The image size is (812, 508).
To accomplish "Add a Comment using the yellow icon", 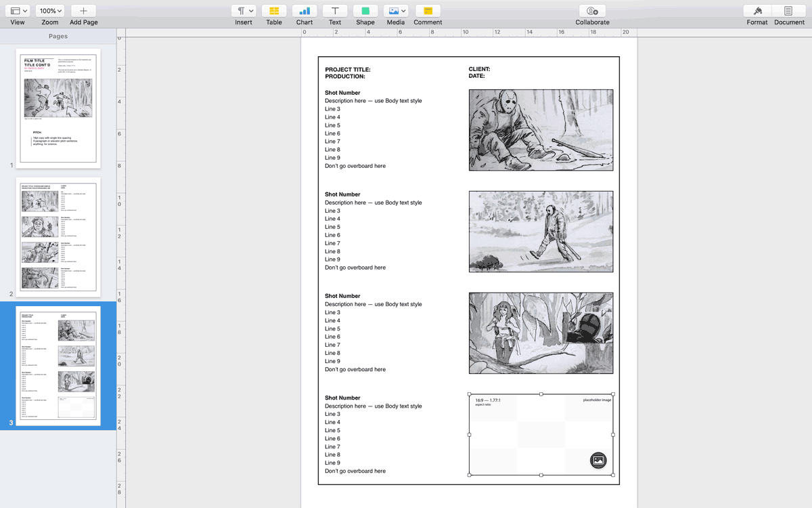I will 428,12.
